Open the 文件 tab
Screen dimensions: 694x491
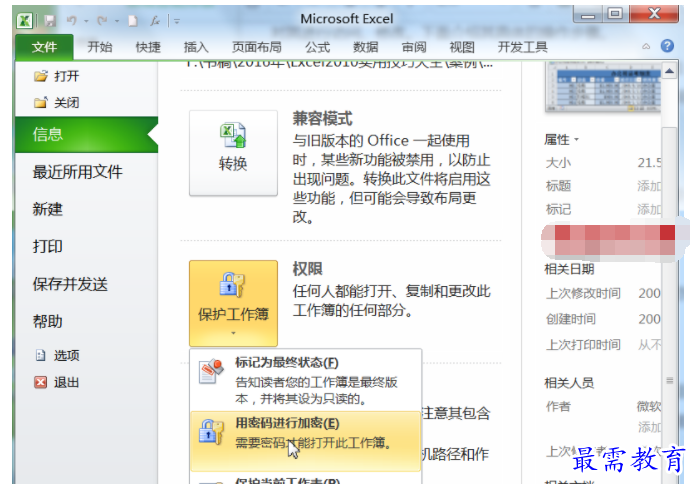tap(44, 47)
